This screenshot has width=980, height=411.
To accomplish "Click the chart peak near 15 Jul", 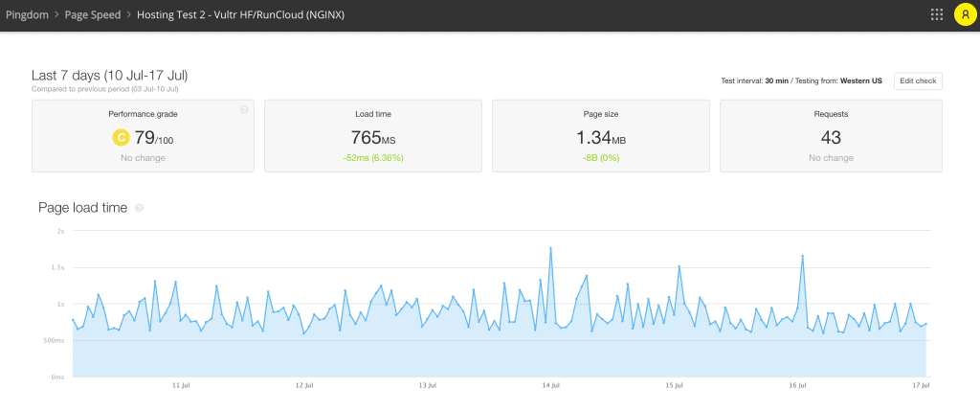I will (x=679, y=266).
